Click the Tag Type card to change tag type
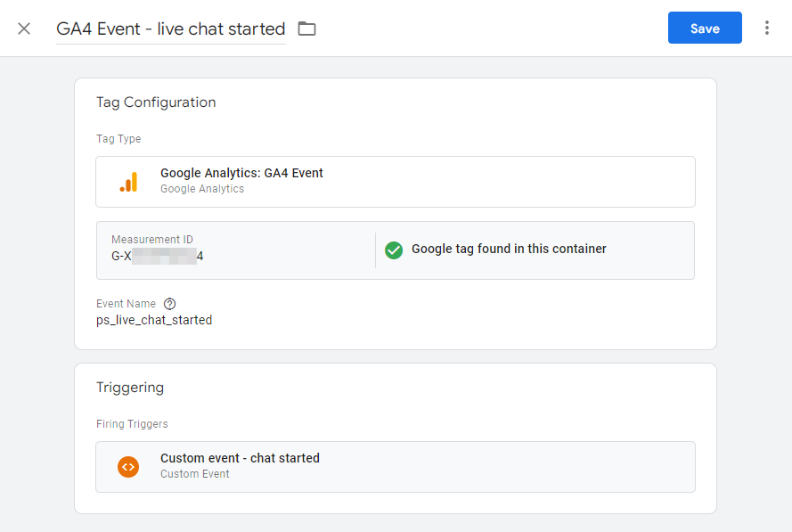 [395, 181]
